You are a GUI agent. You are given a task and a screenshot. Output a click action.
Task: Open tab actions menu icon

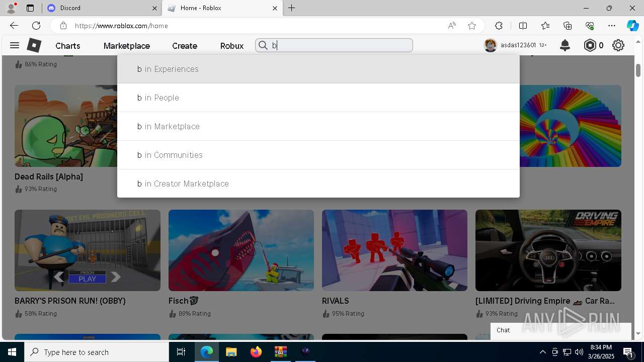[x=30, y=8]
